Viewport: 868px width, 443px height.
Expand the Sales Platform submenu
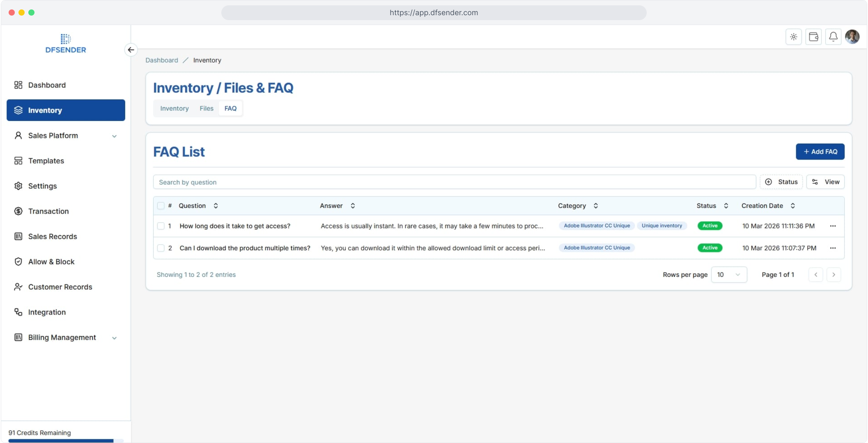click(x=115, y=136)
